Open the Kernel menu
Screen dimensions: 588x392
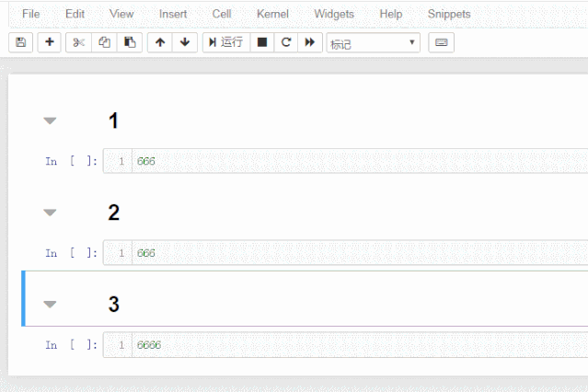tap(272, 14)
